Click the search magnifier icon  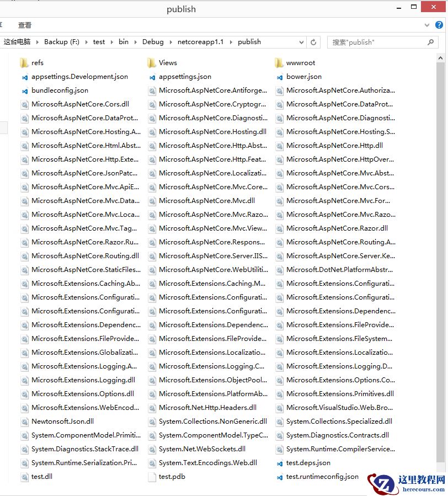430,42
